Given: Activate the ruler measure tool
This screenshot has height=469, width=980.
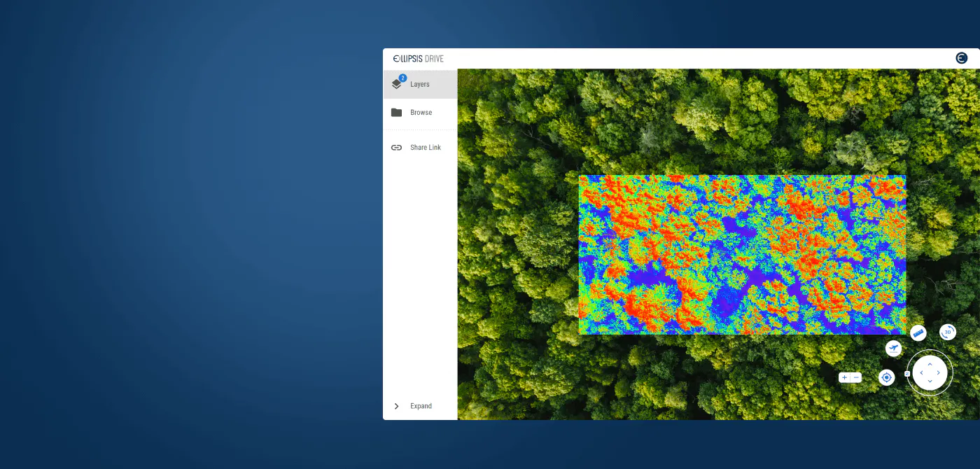Looking at the screenshot, I should pyautogui.click(x=918, y=333).
